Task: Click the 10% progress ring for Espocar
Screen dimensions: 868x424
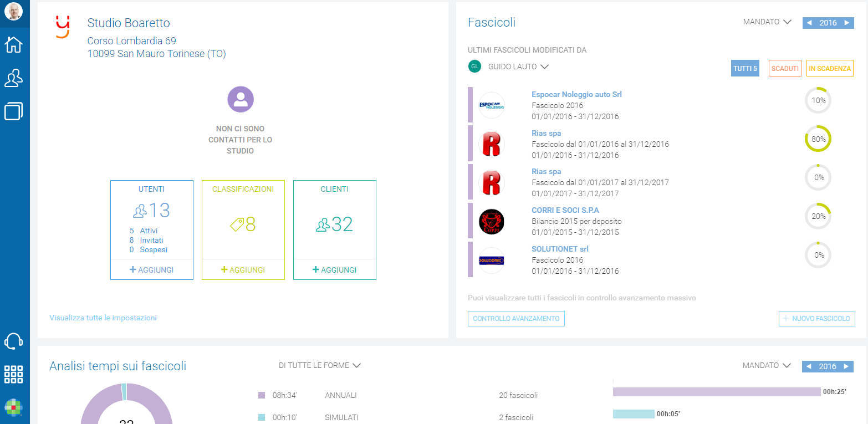Action: click(818, 100)
